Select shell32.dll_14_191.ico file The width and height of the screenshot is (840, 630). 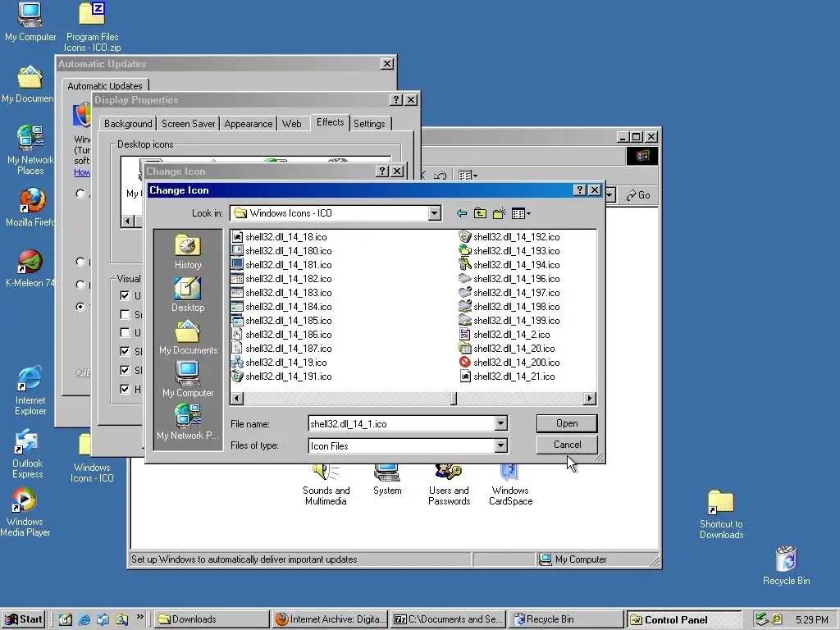click(282, 376)
